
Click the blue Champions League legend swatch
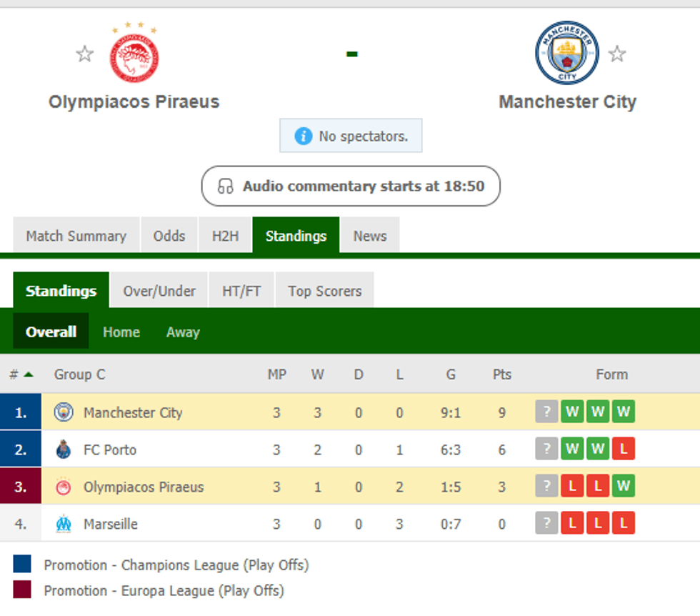click(x=22, y=565)
